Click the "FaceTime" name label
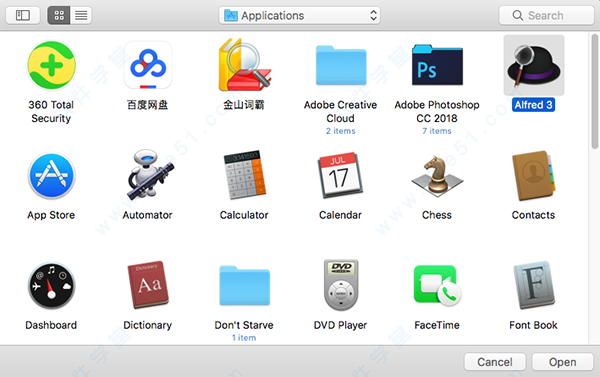This screenshot has width=600, height=377. [x=437, y=325]
